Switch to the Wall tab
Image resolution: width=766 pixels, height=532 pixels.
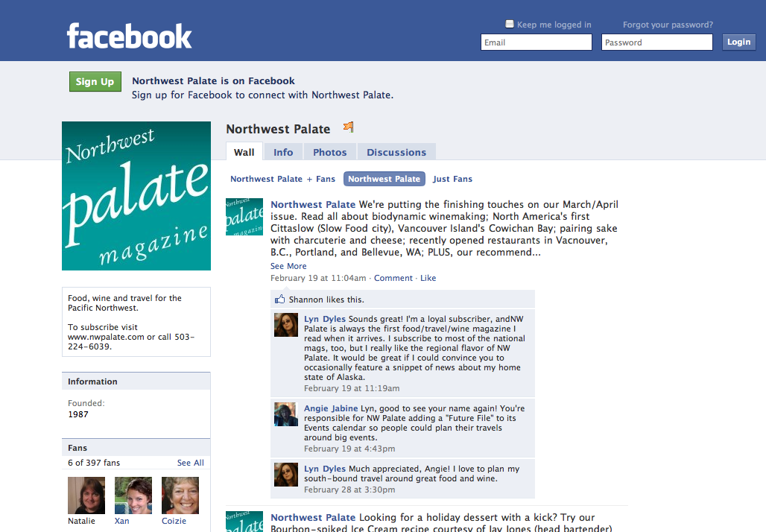pyautogui.click(x=244, y=152)
